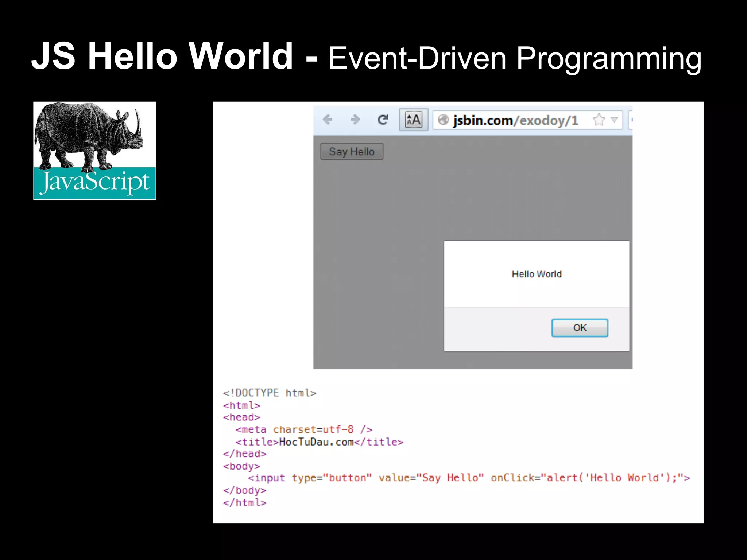Click the jsbin.com/exodoy/1 address field
747x560 pixels.
(x=515, y=120)
